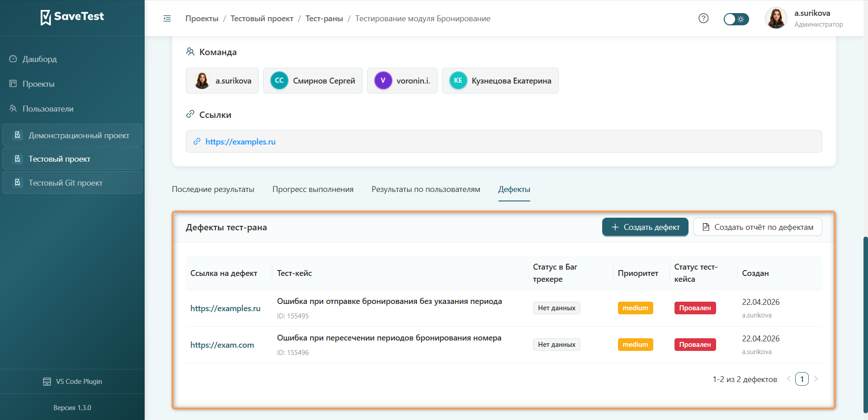Click document icon on Создать отчёт
The height and width of the screenshot is (420, 868).
(x=706, y=227)
